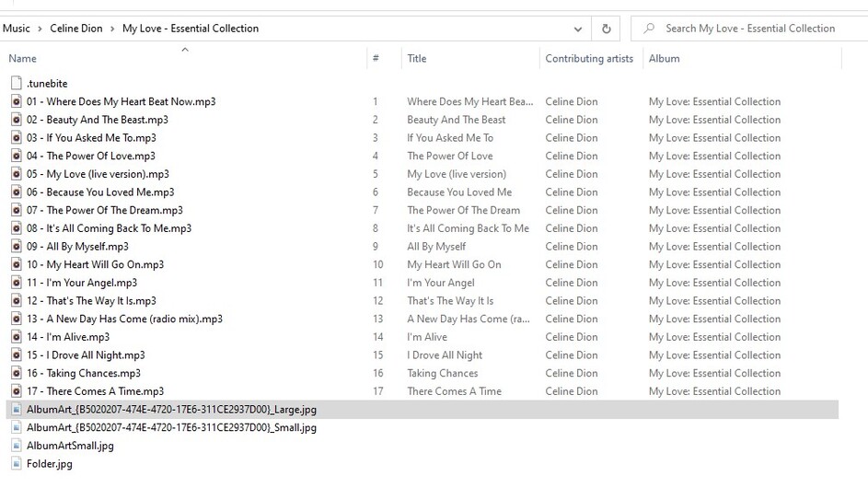Click the icon of 08 - It's All Coming Back To Me.mp3
The width and height of the screenshot is (868, 488).
click(17, 228)
